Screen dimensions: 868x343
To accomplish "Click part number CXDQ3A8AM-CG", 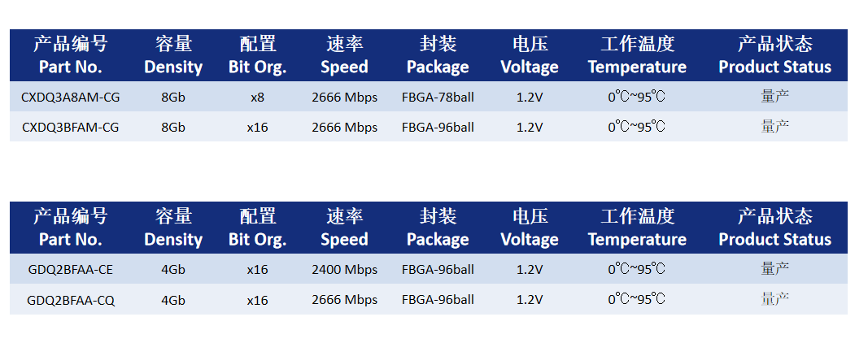I will [x=70, y=98].
